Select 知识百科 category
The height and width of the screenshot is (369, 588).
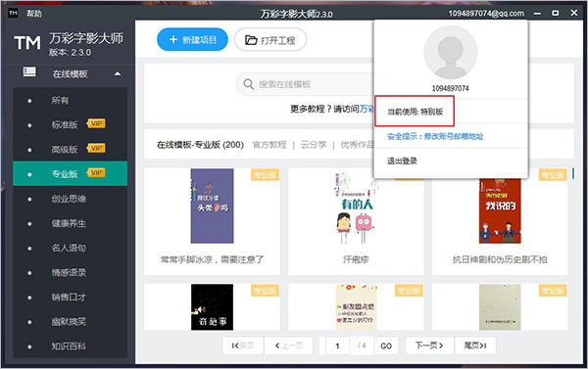[71, 346]
